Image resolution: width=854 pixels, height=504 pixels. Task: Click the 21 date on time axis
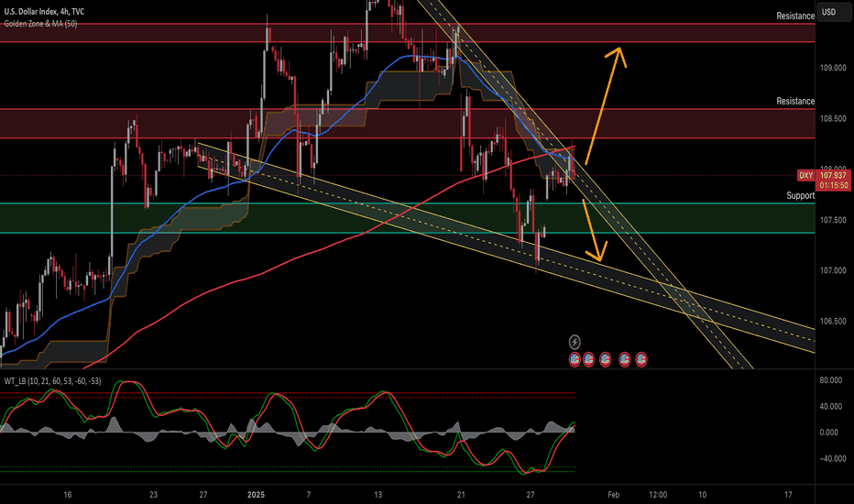click(x=461, y=495)
